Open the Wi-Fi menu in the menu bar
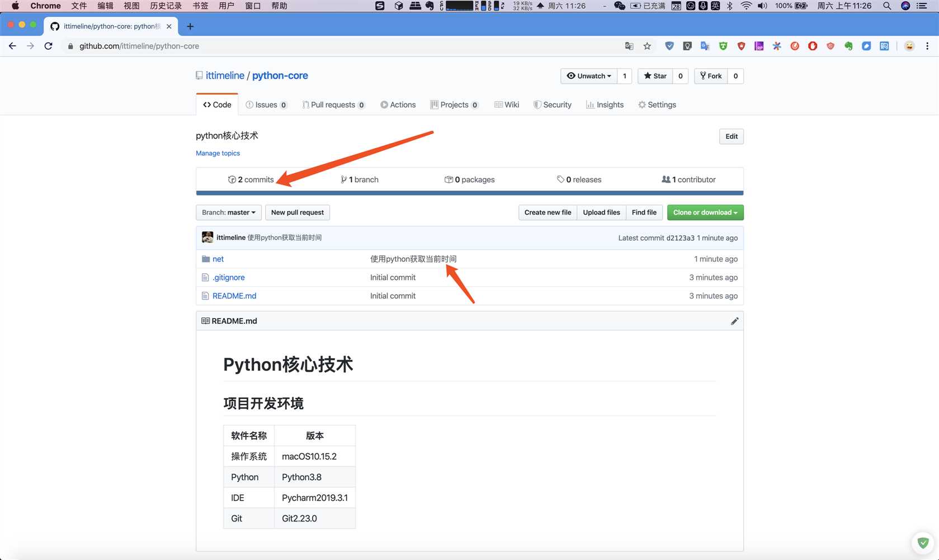The width and height of the screenshot is (939, 560). (x=746, y=6)
